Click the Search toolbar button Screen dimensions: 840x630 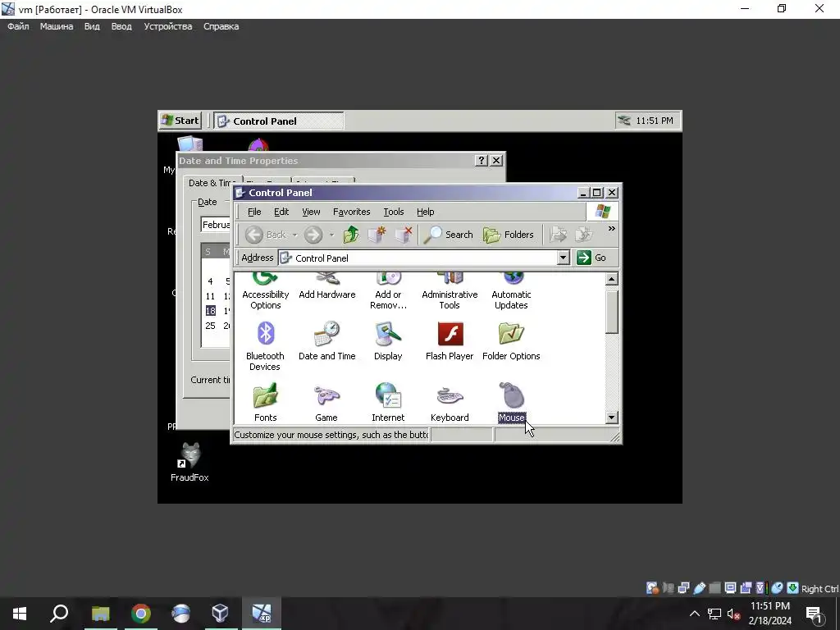coord(449,235)
